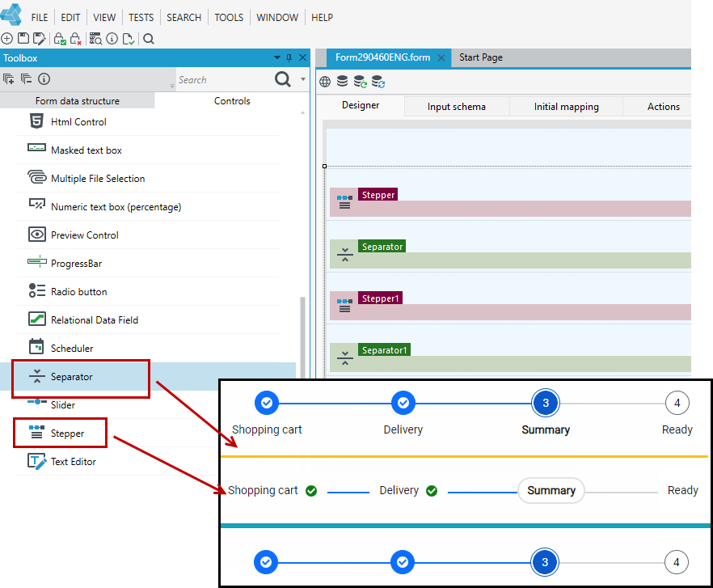Click the list-with-magnifier toolbar icon
The width and height of the screenshot is (713, 588).
[95, 39]
